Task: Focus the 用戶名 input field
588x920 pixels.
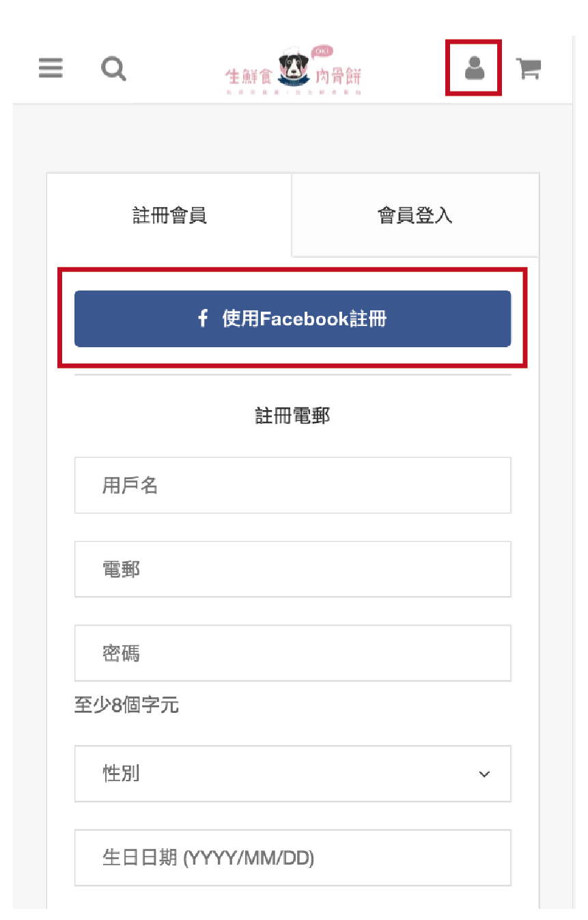Action: 292,485
